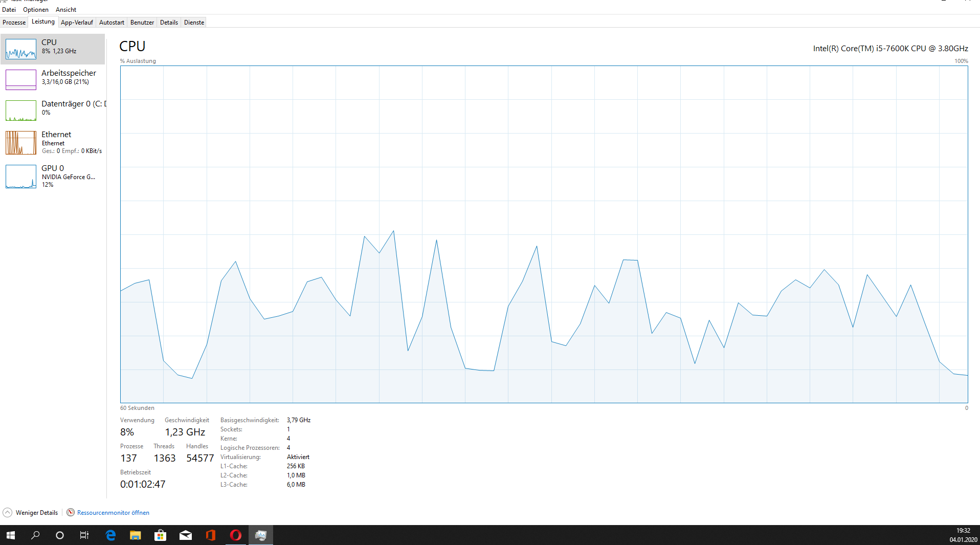Open the Datei menu
The width and height of the screenshot is (980, 545).
(9, 9)
